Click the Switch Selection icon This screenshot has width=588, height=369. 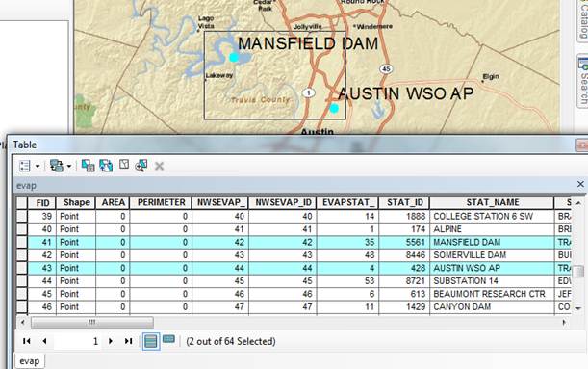(106, 166)
